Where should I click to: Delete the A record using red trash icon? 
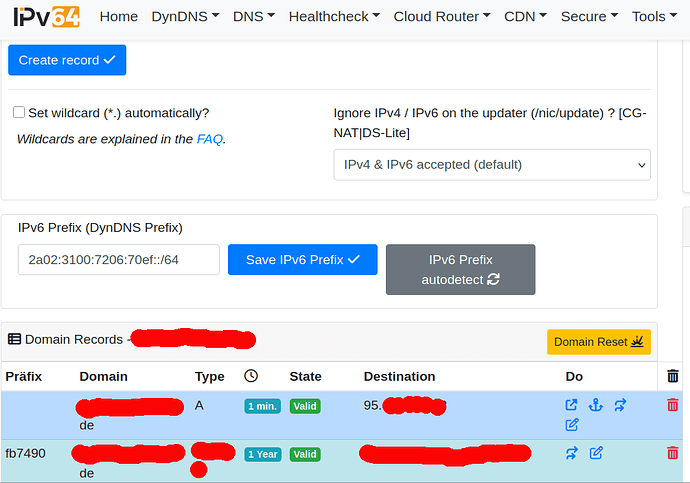coord(672,405)
